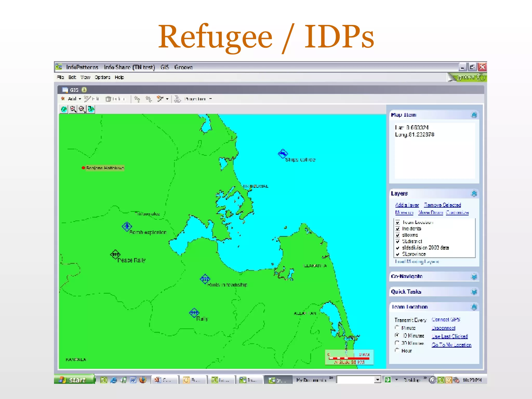The width and height of the screenshot is (532, 399).
Task: Toggle the Team Location layer checkbox
Action: tap(397, 223)
